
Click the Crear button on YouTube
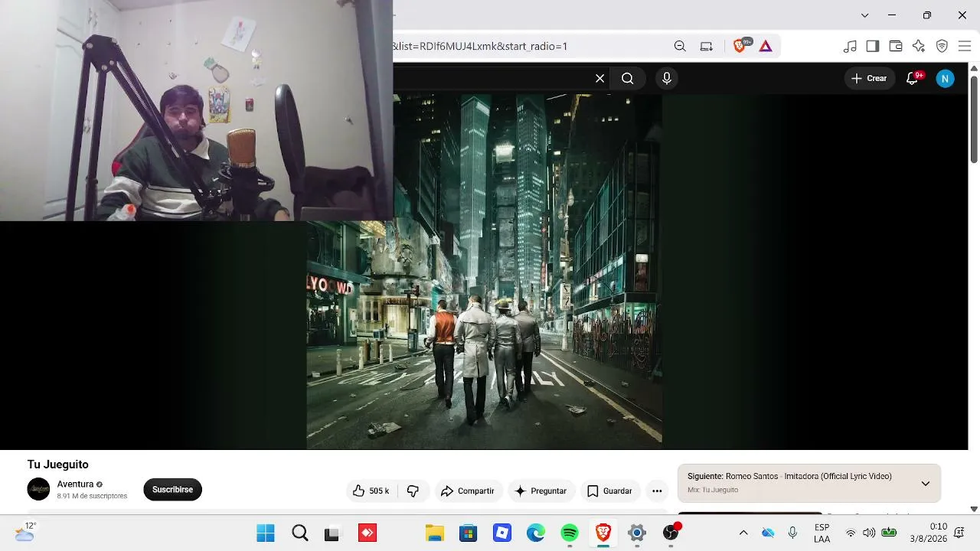pos(870,78)
